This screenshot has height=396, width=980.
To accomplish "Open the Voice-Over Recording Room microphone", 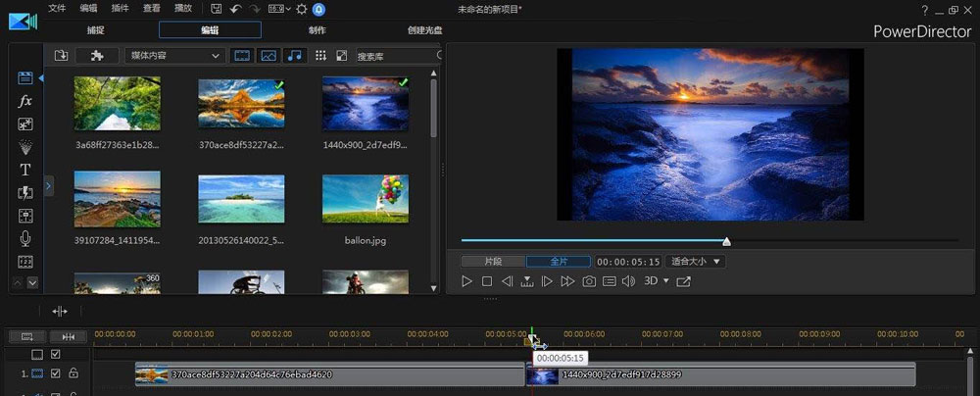I will click(x=25, y=238).
